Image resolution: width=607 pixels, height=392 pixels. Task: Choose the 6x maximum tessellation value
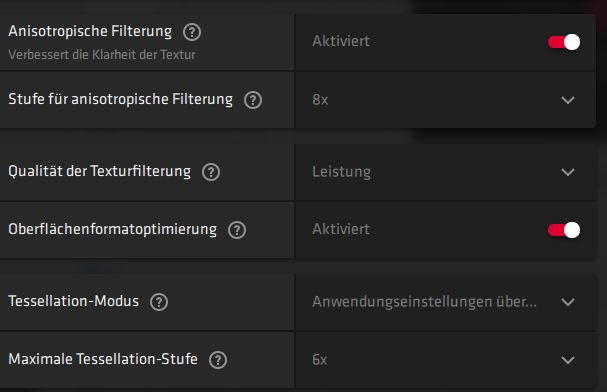[320, 360]
